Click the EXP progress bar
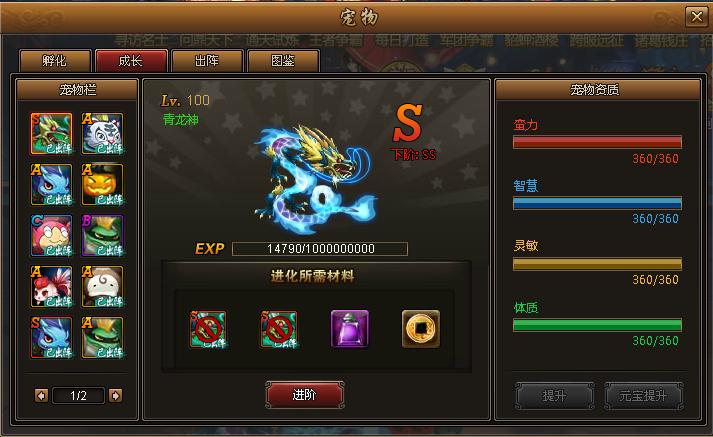 (320, 249)
